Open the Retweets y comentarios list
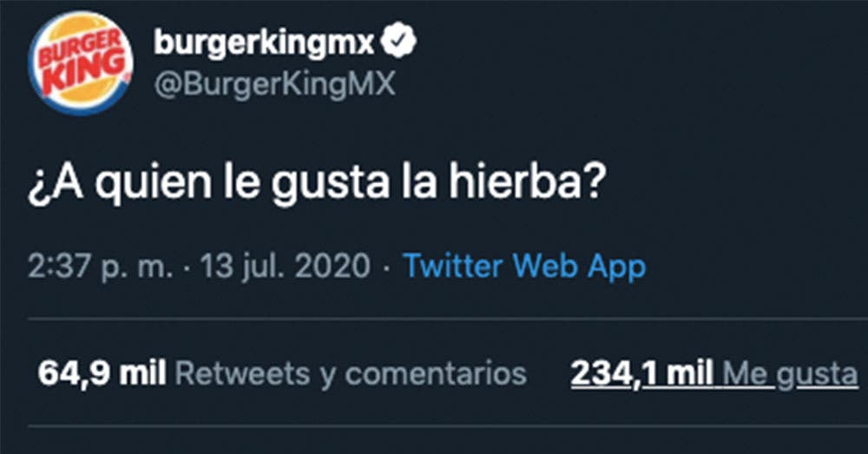The image size is (868, 454). click(x=351, y=374)
